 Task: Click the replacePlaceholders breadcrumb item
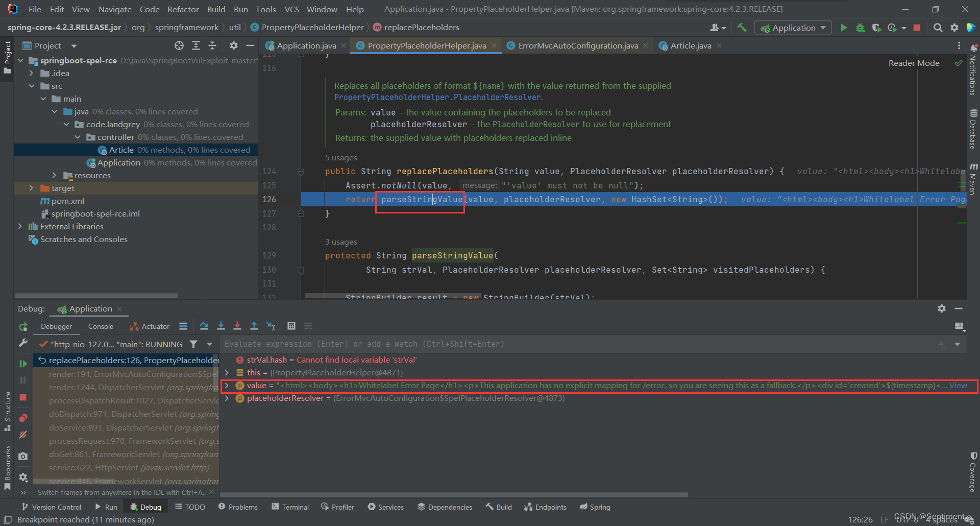pos(416,28)
